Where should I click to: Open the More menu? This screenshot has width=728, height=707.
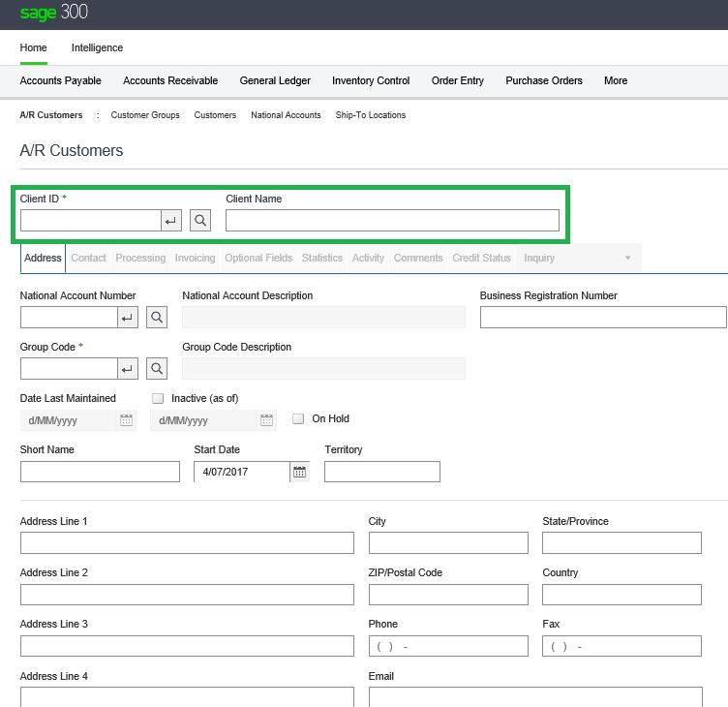pos(616,80)
